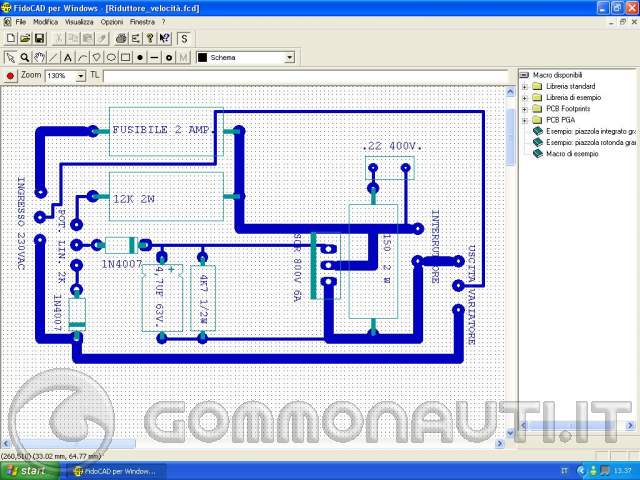Expand the PCB Footprints folder
This screenshot has width=640, height=480.
(x=525, y=109)
